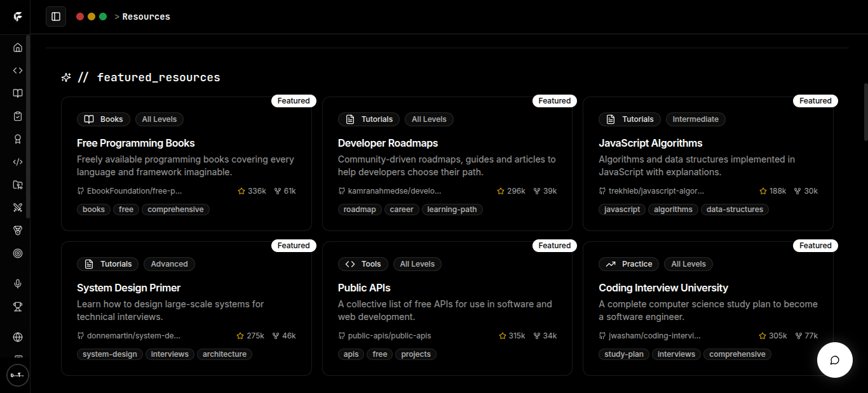This screenshot has width=868, height=393.
Task: Click the EbookFoundation/free-p... repo text
Action: point(135,191)
